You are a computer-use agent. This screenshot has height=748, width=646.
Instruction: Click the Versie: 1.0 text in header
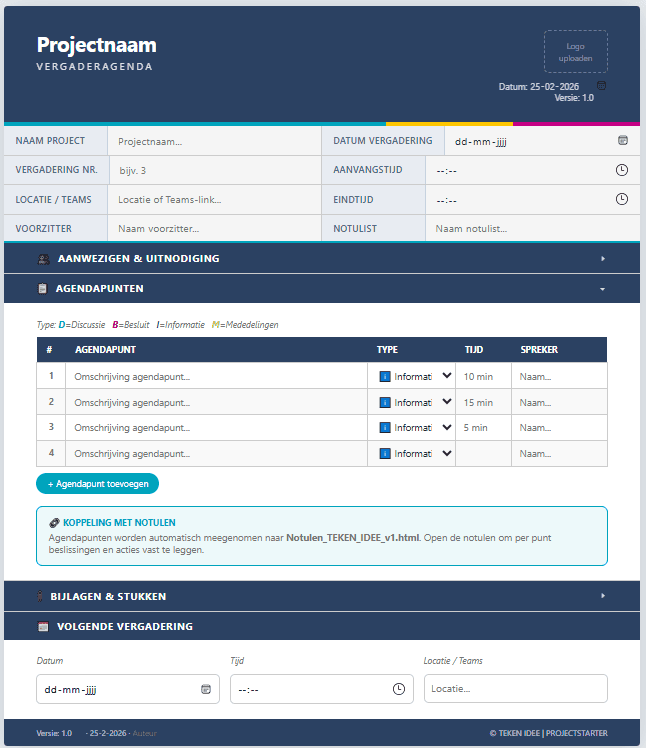tap(574, 98)
